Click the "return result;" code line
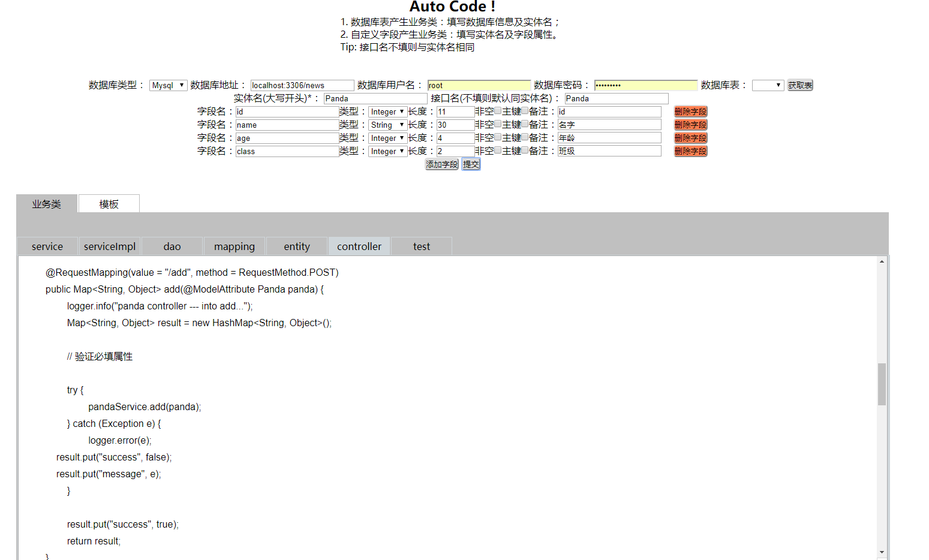Viewport: 929px width, 560px height. 94,541
